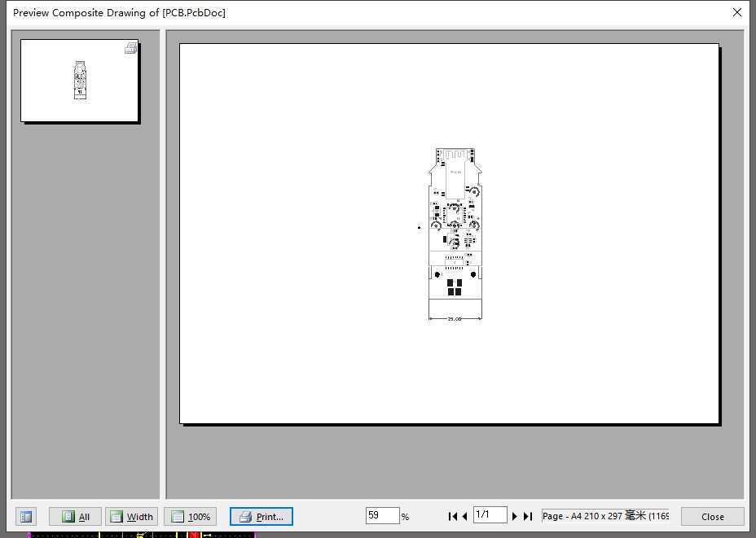Set zoom to 100% button
Image resolution: width=756 pixels, height=538 pixels.
pyautogui.click(x=190, y=517)
